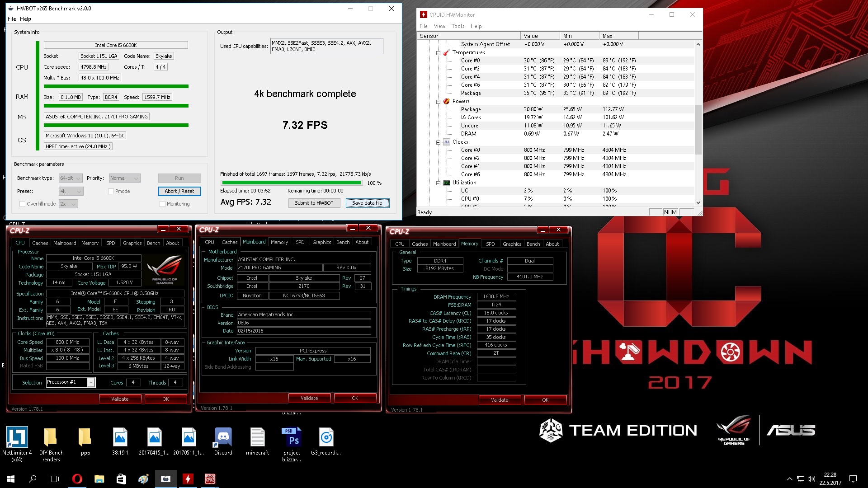This screenshot has width=868, height=488.
Task: Click Save data file button
Action: 367,203
